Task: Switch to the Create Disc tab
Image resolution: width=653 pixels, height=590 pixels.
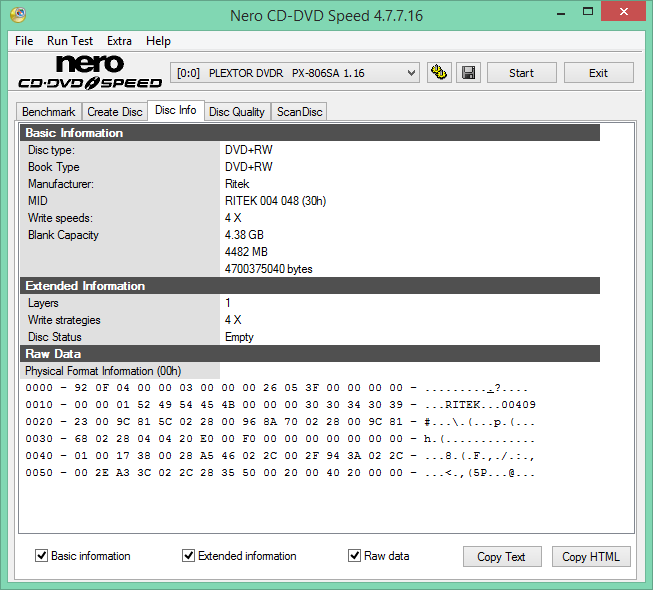Action: click(x=115, y=112)
